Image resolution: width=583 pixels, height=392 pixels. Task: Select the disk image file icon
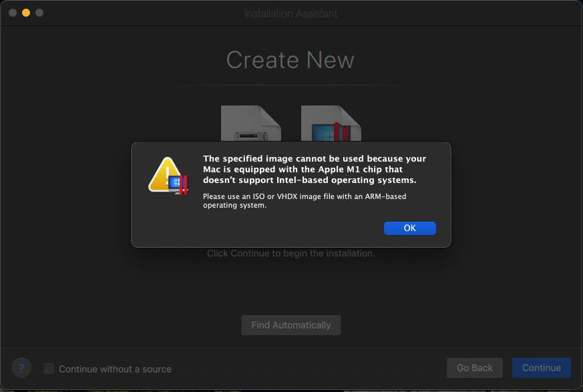pyautogui.click(x=251, y=123)
